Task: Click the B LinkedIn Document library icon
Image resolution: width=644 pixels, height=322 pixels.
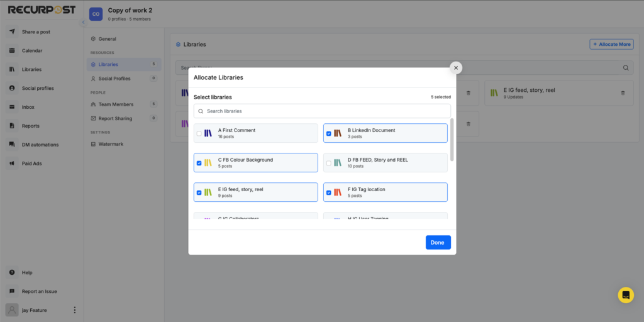Action: (338, 133)
